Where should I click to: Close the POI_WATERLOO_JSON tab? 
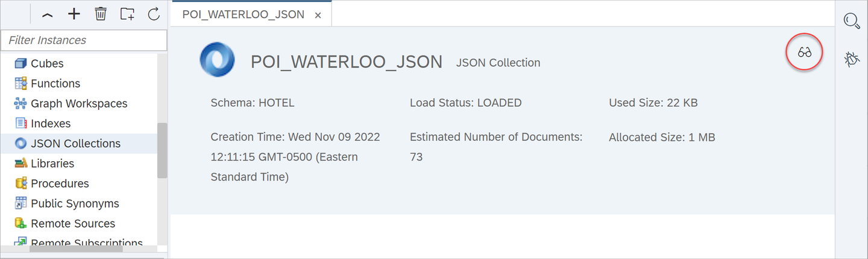pos(318,15)
